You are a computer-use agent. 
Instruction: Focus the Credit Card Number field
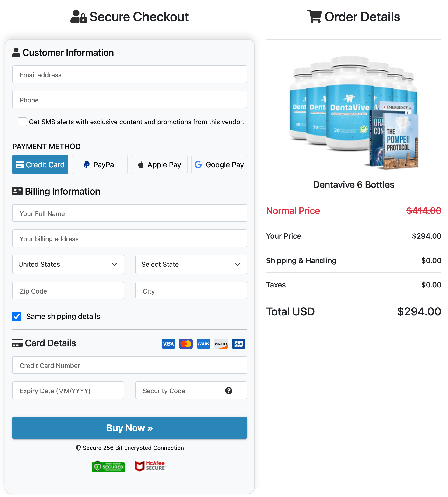(130, 365)
